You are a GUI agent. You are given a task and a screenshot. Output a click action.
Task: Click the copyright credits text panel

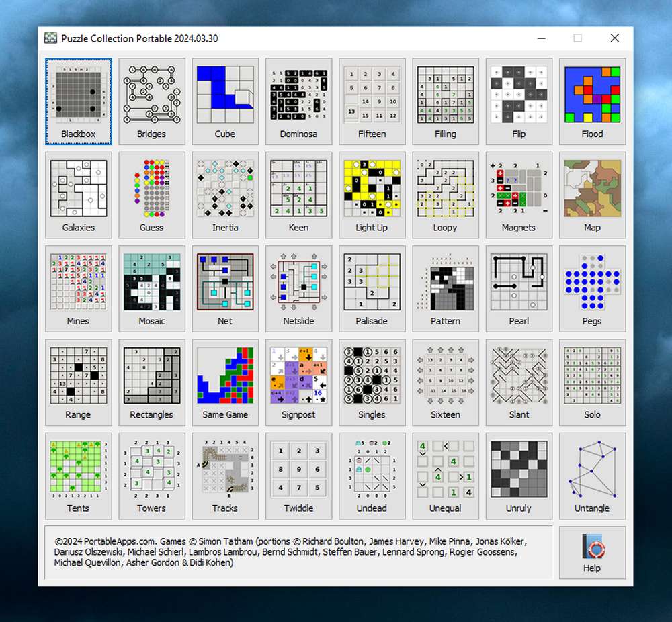[x=299, y=553]
